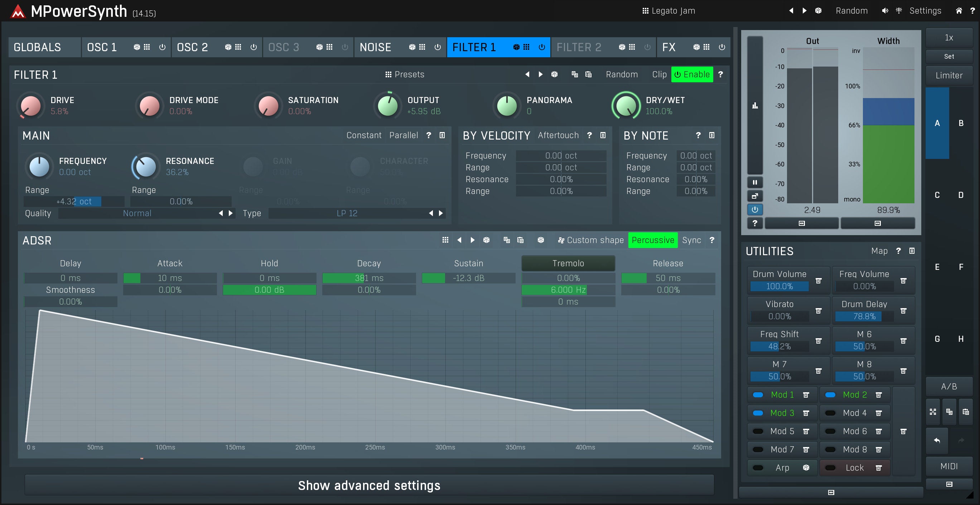Disable Filter 1 with the Enable button

tap(692, 74)
